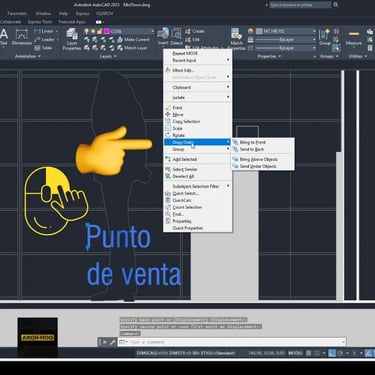
Task: Activate the Match Properties tool
Action: 237,39
